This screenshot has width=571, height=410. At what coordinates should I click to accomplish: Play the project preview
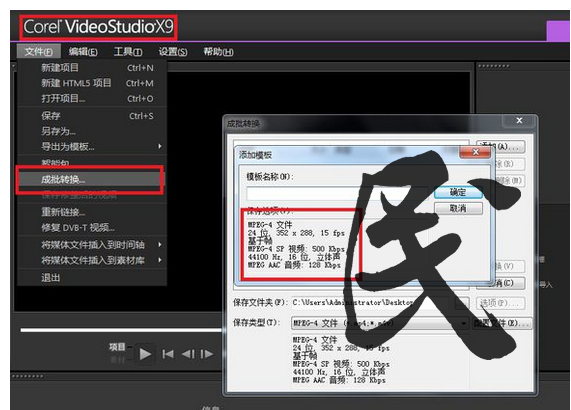[x=145, y=354]
